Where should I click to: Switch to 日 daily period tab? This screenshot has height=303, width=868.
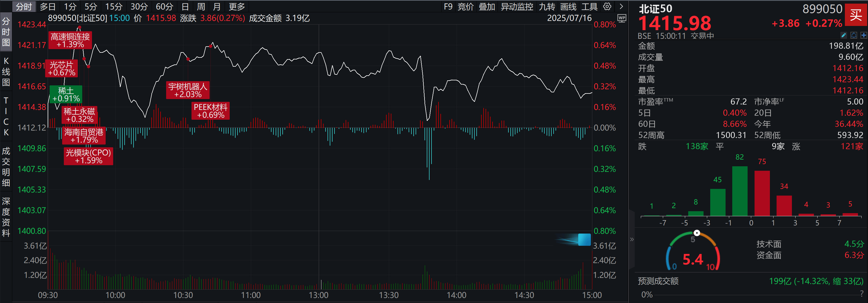tap(185, 6)
